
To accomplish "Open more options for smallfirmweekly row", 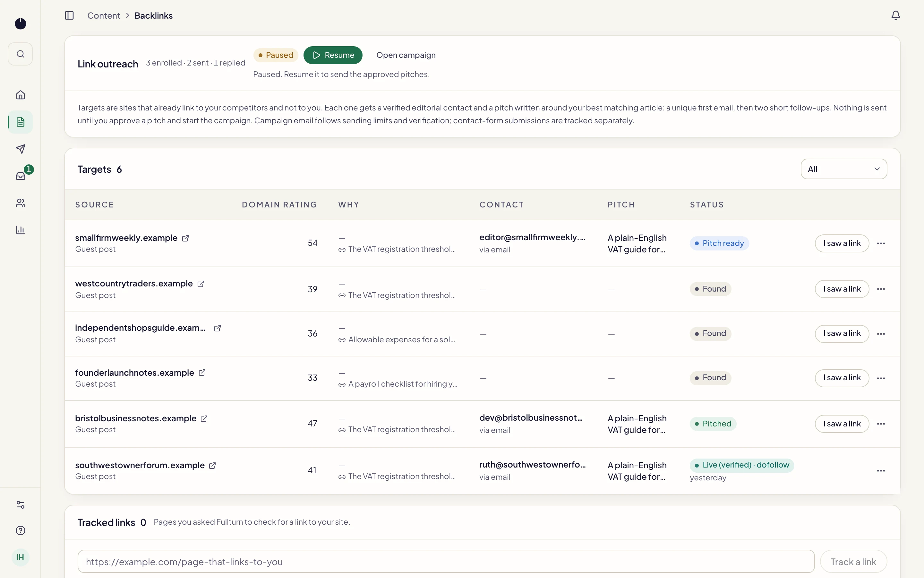I will point(881,243).
